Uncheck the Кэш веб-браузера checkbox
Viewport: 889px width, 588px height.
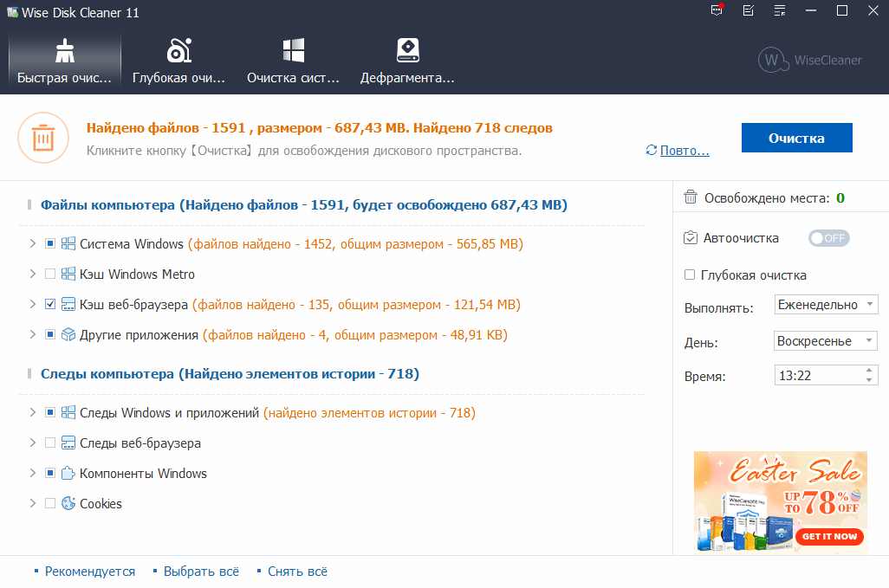tap(50, 305)
